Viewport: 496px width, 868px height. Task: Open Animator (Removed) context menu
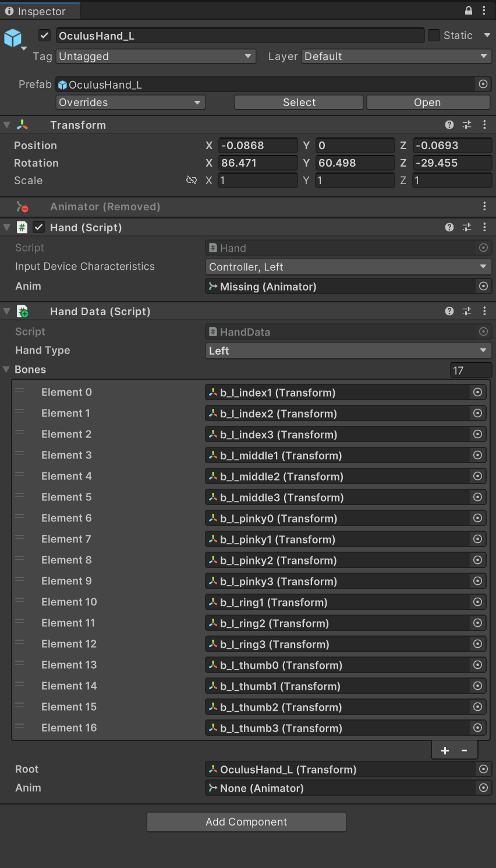point(484,206)
